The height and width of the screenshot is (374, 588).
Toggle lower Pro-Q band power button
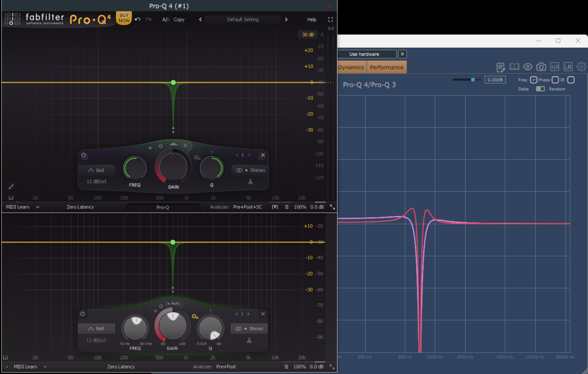click(83, 314)
